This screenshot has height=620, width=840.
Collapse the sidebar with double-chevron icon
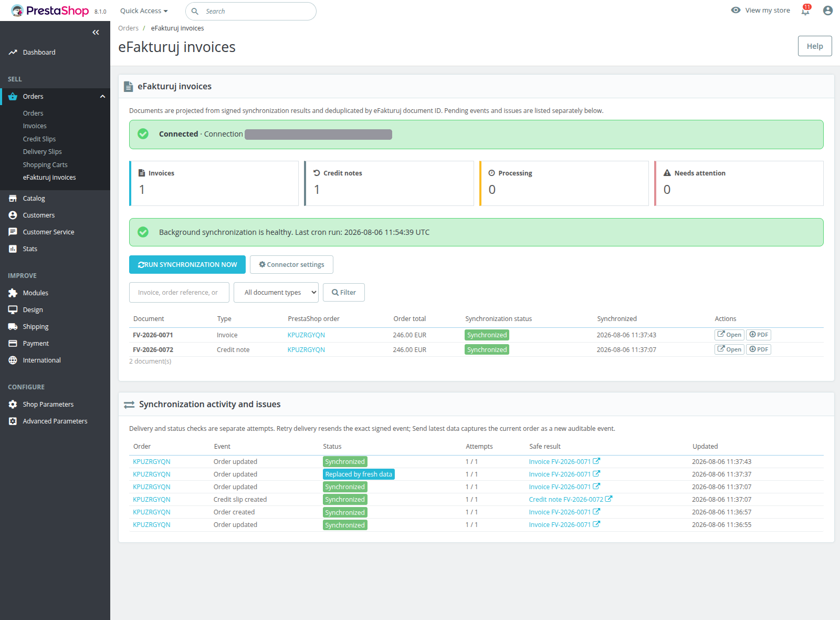(x=96, y=33)
